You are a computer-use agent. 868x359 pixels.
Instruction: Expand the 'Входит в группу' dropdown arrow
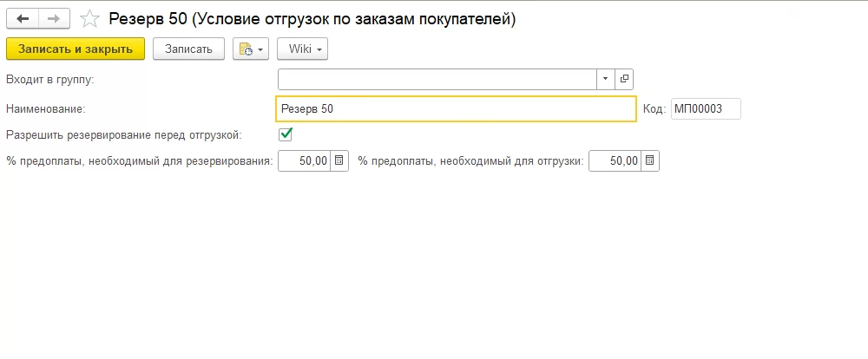[x=605, y=79]
